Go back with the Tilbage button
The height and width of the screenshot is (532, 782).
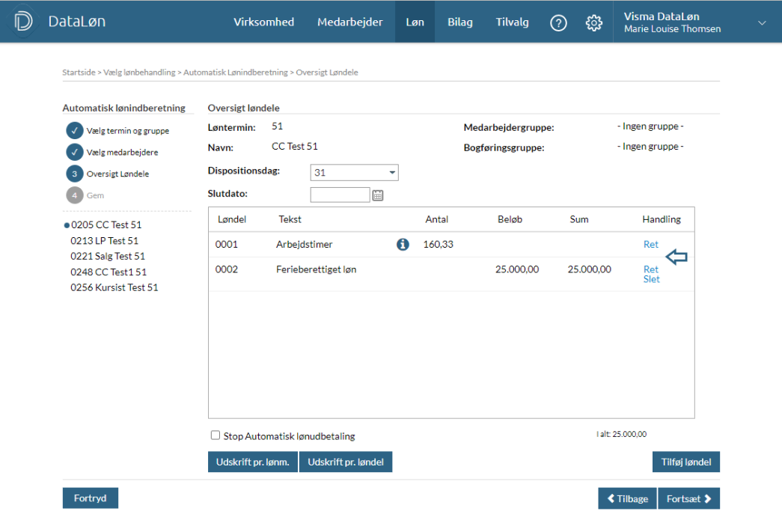pos(627,498)
